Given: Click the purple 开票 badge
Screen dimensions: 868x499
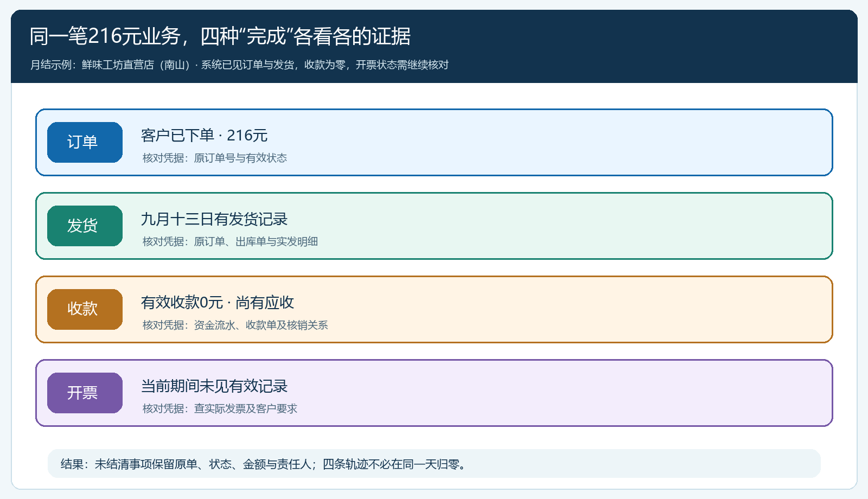Looking at the screenshot, I should (85, 393).
